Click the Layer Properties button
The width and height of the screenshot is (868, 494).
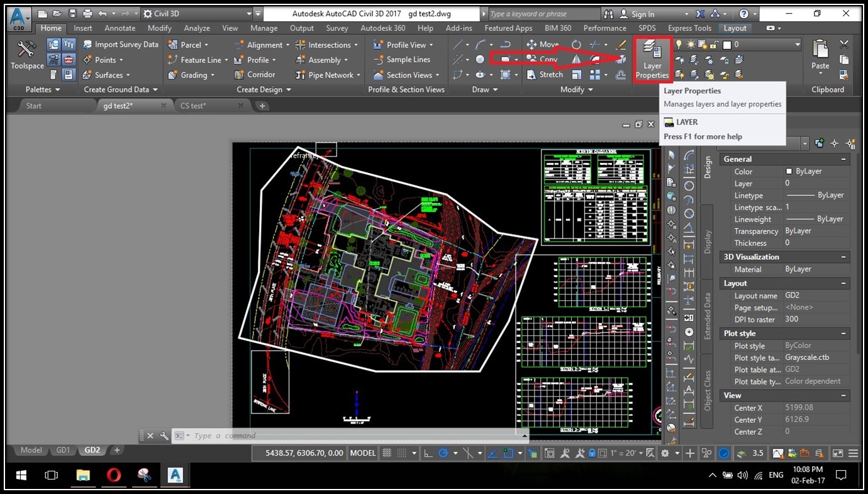tap(652, 60)
